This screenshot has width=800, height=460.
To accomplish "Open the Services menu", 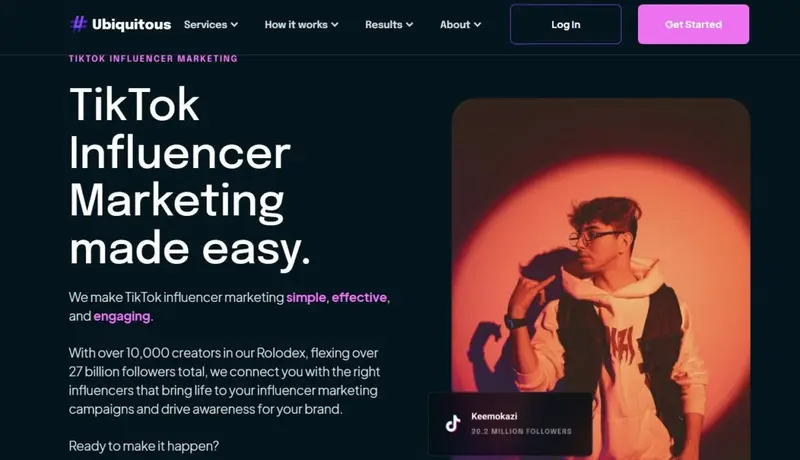I will [x=211, y=24].
